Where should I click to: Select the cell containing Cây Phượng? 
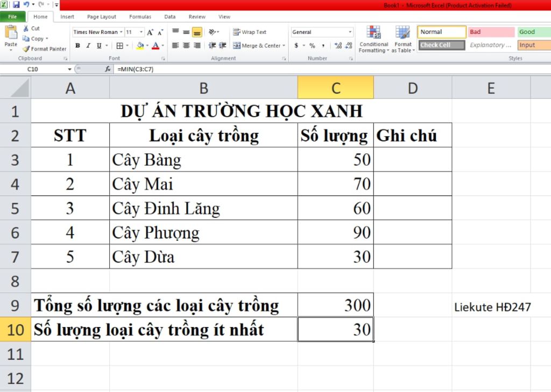tap(203, 232)
